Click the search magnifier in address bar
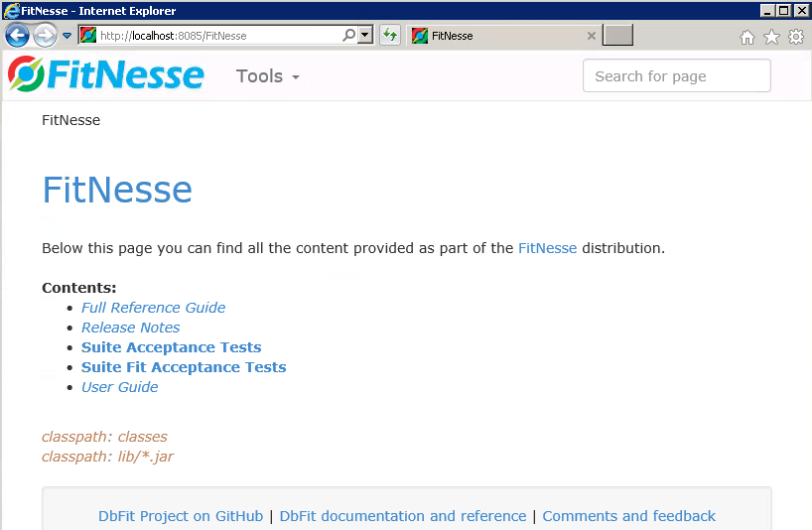This screenshot has height=530, width=812. click(349, 35)
